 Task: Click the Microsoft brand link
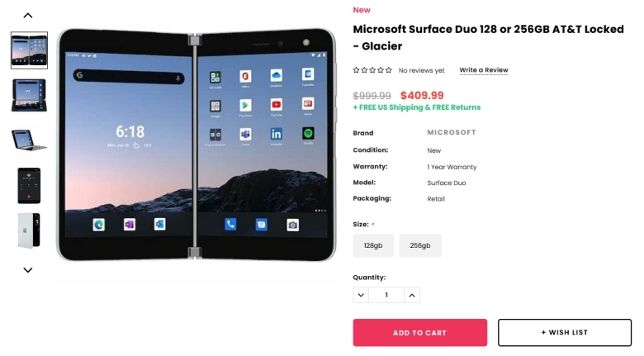point(452,132)
